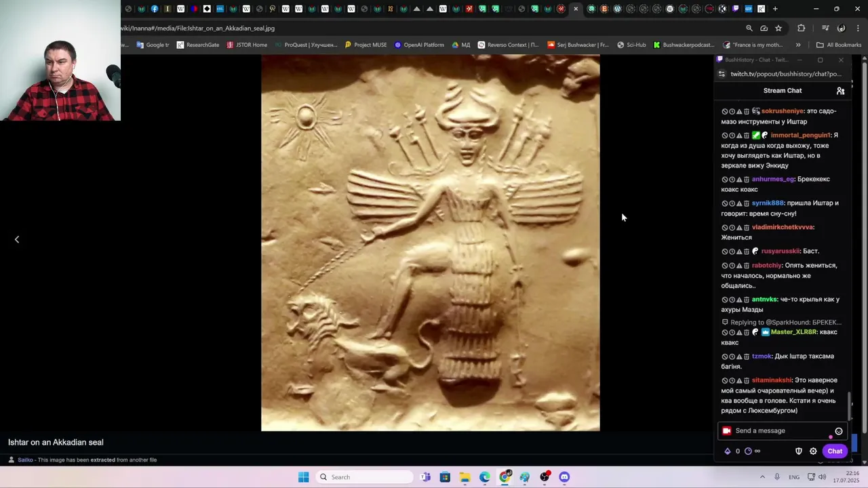Image resolution: width=868 pixels, height=488 pixels.
Task: Click the taskbar Search box
Action: coord(366,477)
